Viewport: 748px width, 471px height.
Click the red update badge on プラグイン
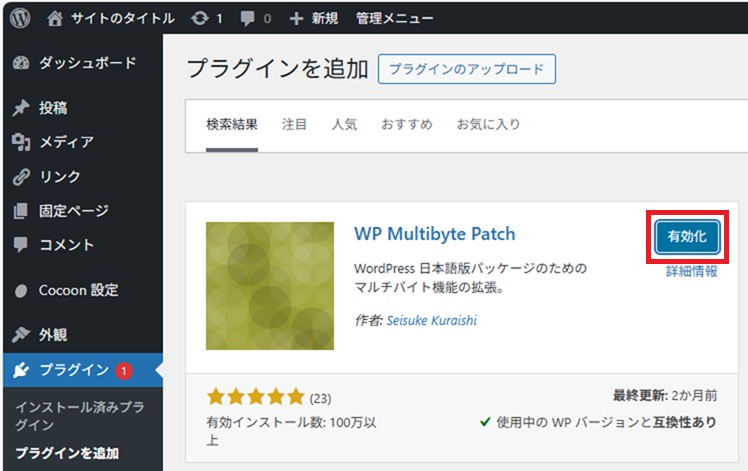124,371
